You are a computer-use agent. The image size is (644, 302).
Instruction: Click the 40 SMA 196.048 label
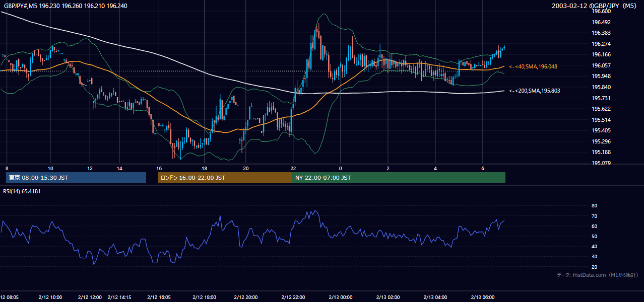pyautogui.click(x=533, y=66)
